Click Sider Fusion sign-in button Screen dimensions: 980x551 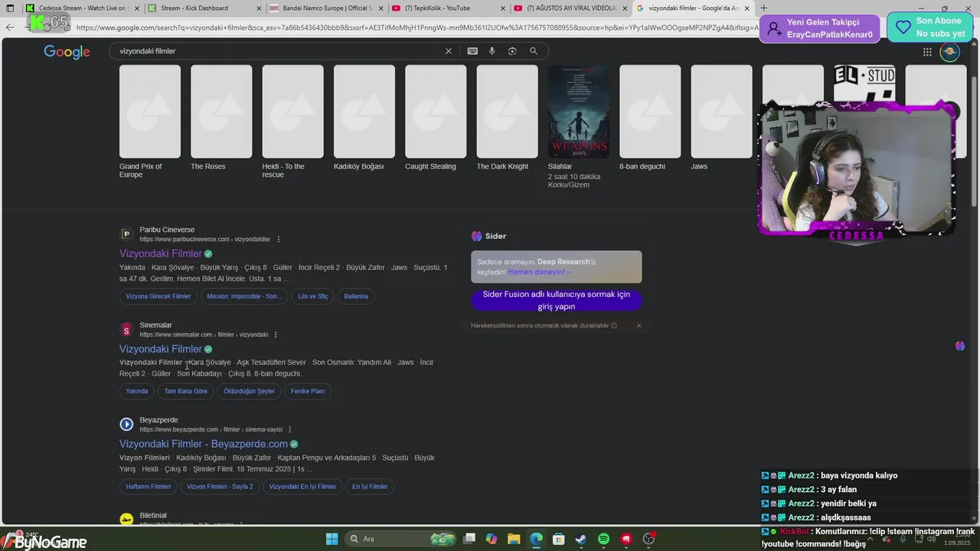557,300
